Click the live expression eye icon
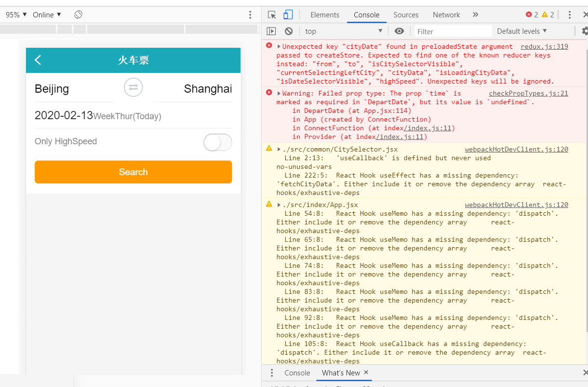The image size is (588, 387). (399, 31)
